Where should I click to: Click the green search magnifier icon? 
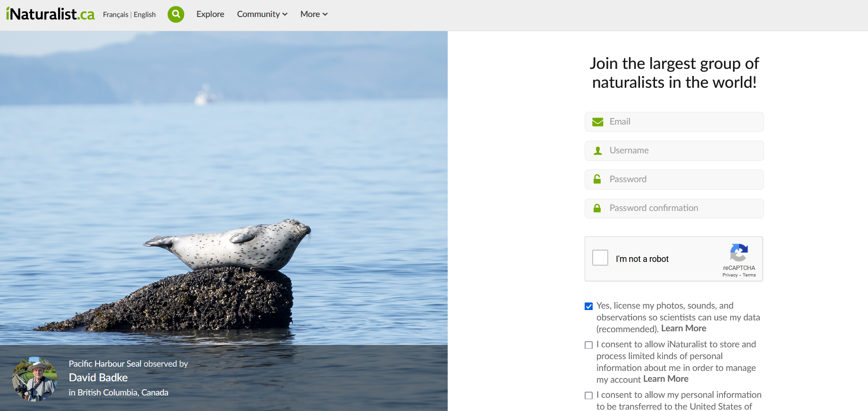tap(176, 14)
